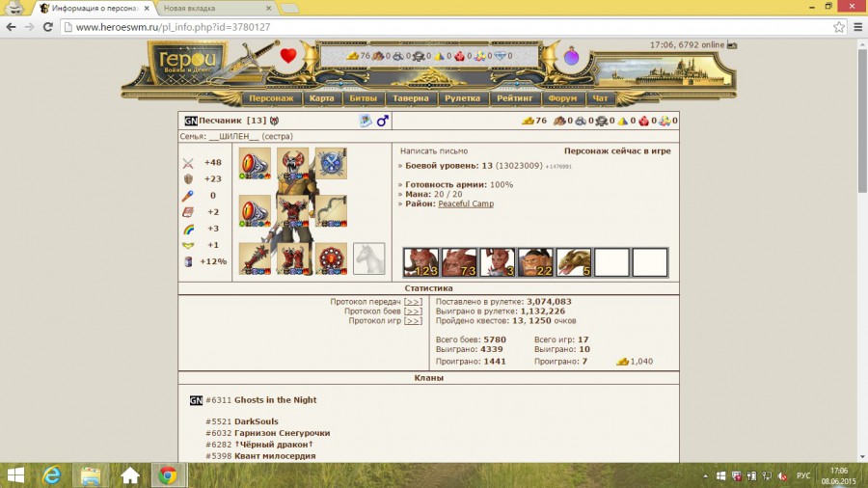Click the new tab button
868x488 pixels.
(x=289, y=9)
